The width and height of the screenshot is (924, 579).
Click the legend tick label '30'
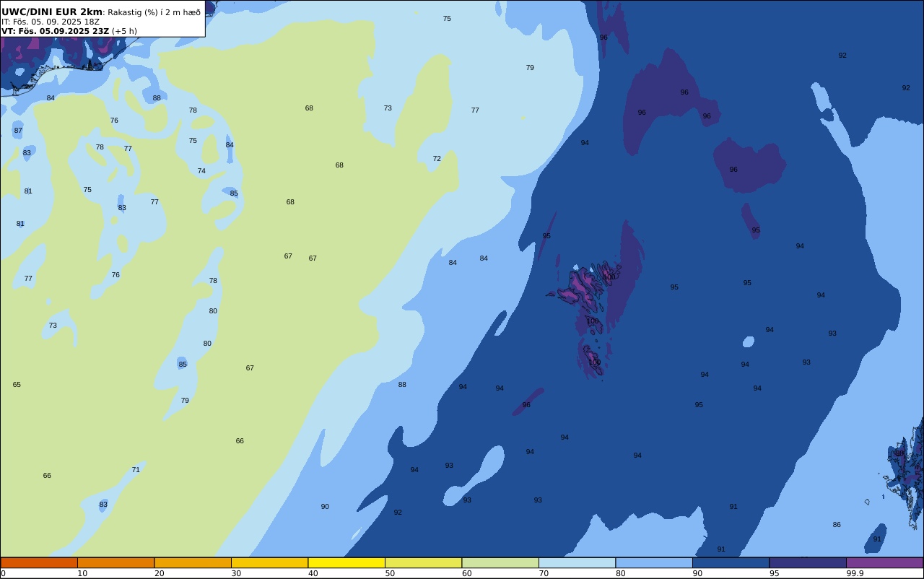pos(236,573)
